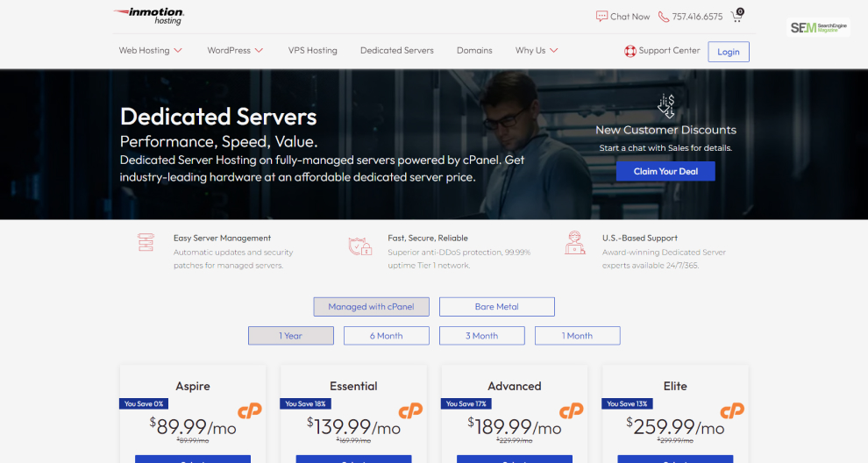Select the 6 Month billing term
Viewport: 868px width, 463px height.
tap(387, 336)
